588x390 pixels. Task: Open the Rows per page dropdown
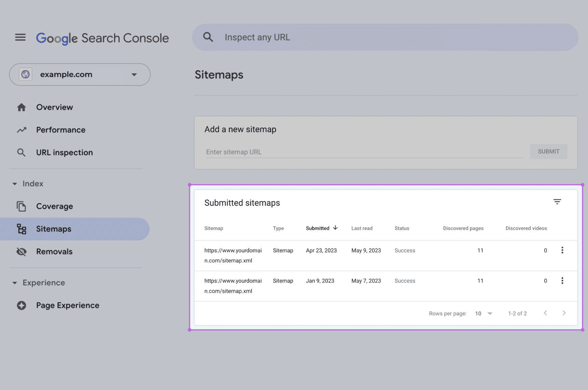pyautogui.click(x=483, y=313)
